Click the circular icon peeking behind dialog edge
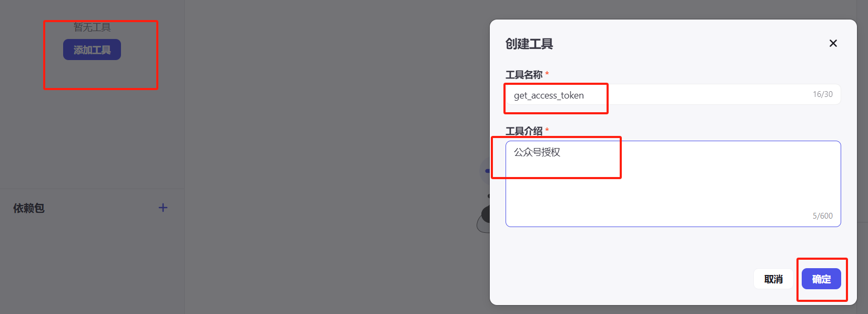 pos(485,171)
